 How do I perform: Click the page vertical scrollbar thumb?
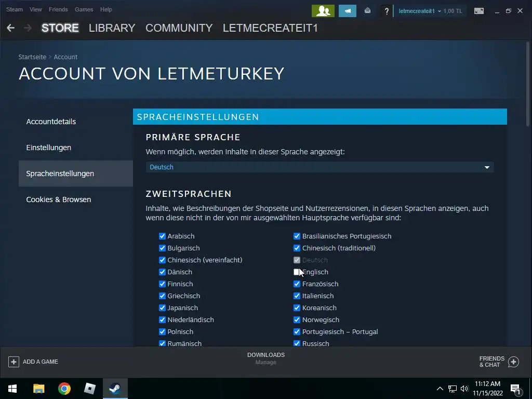pos(528,84)
